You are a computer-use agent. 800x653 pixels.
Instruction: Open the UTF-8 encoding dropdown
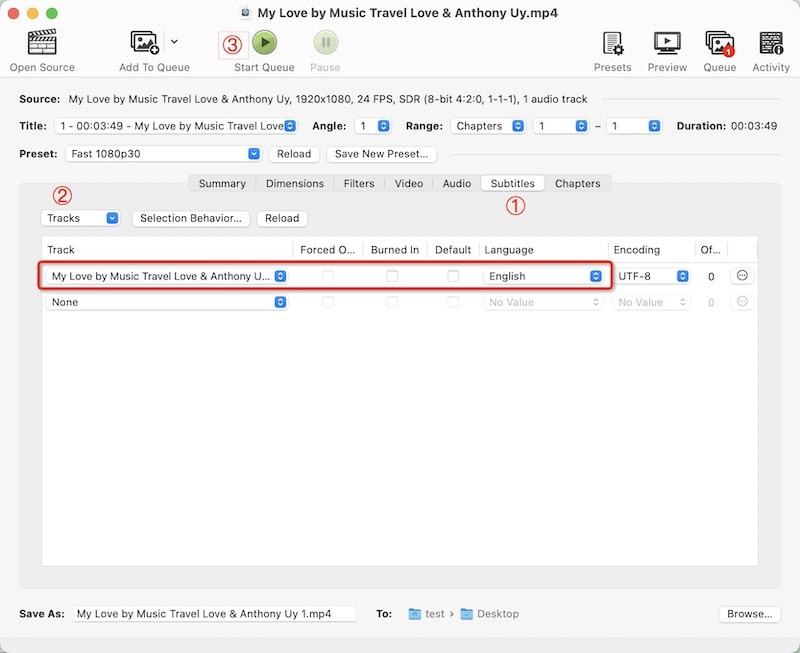[x=653, y=276]
